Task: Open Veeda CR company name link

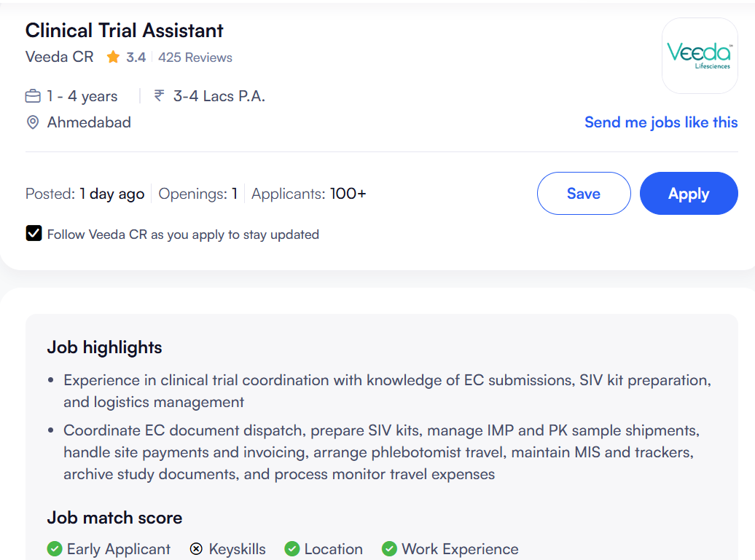Action: click(59, 57)
